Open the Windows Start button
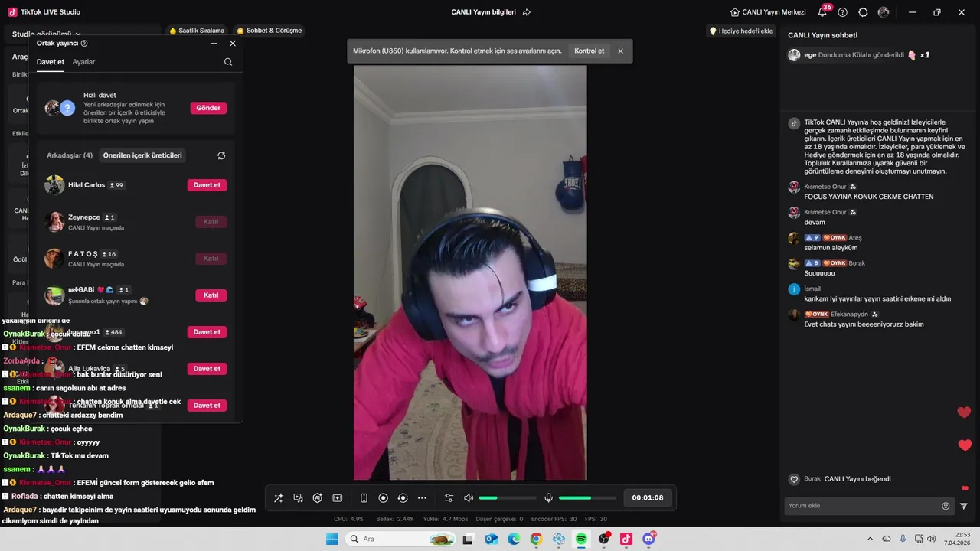Screen dimensions: 980x551 (x=332, y=539)
